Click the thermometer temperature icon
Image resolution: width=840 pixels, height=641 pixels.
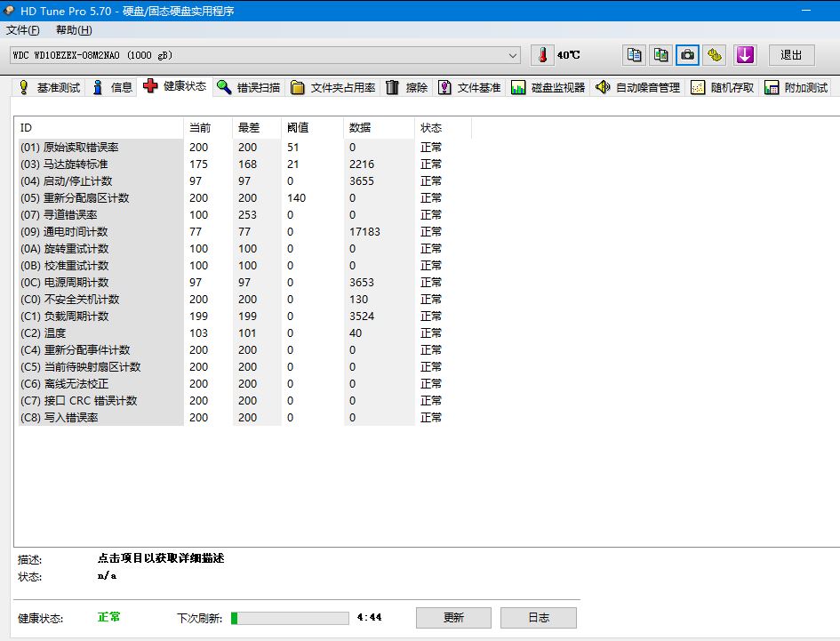pyautogui.click(x=542, y=54)
